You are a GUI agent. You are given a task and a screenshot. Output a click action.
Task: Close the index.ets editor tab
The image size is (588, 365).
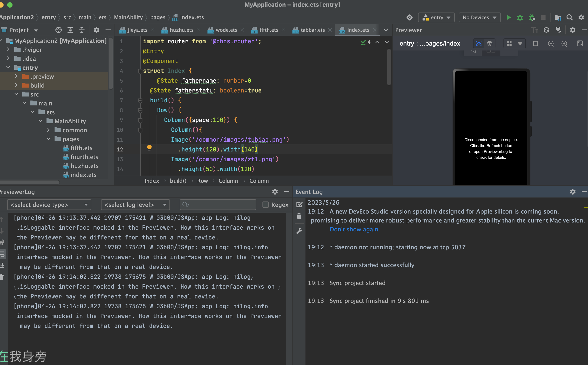[375, 30]
